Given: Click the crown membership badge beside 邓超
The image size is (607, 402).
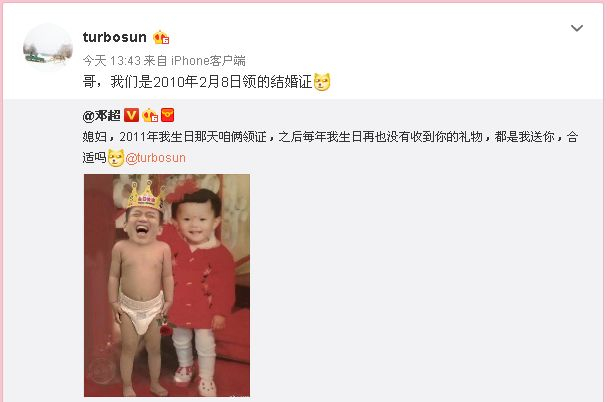Looking at the screenshot, I should pyautogui.click(x=150, y=115).
